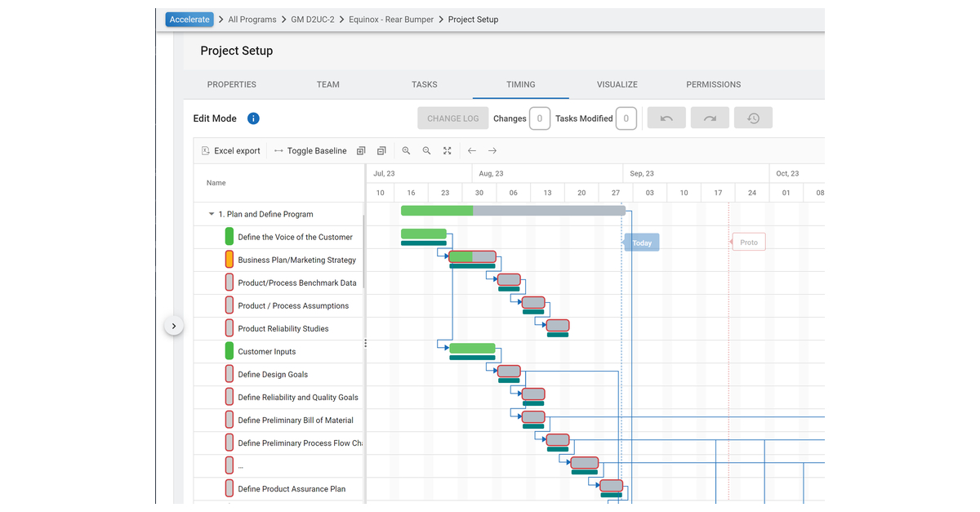This screenshot has height=512, width=980.
Task: Open the PERMISSIONS tab
Action: click(x=713, y=84)
